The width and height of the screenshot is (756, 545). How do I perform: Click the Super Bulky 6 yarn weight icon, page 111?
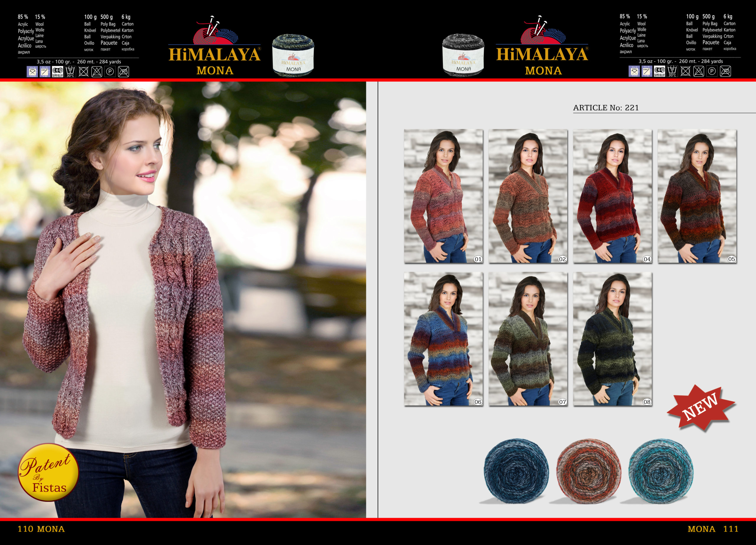(660, 71)
